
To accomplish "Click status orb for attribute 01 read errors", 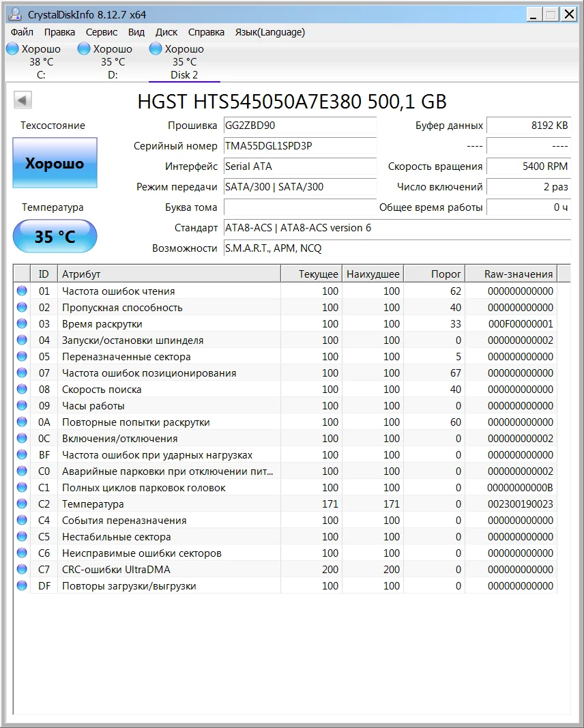I will pos(22,291).
